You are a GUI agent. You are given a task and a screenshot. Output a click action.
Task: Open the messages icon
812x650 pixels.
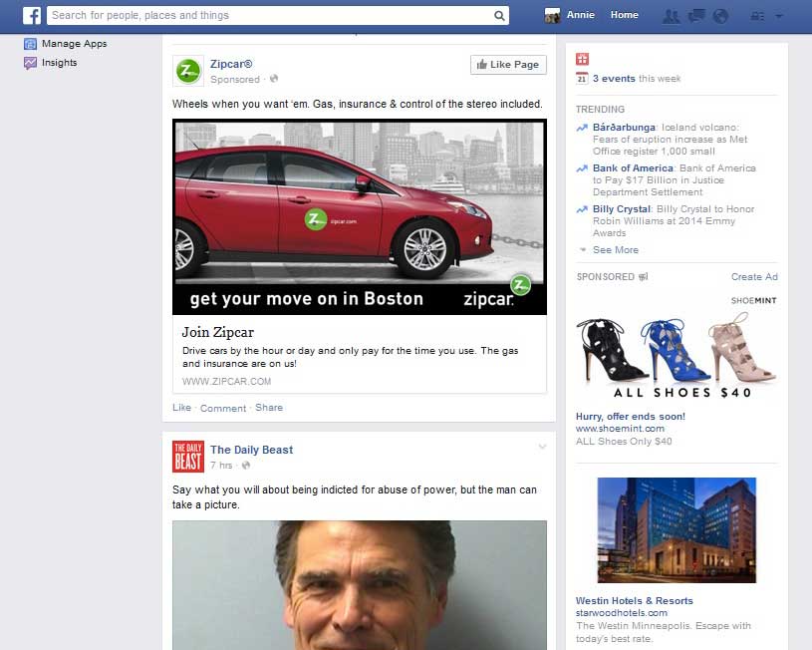696,16
